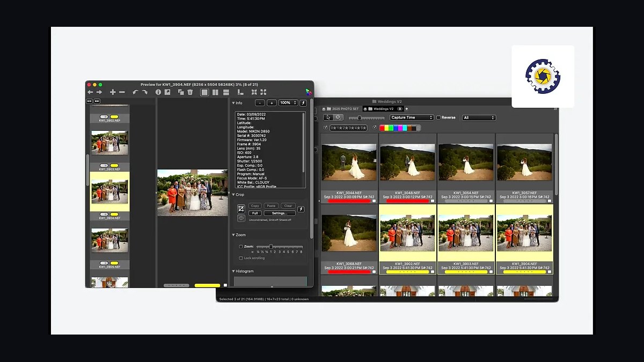This screenshot has height=362, width=644.
Task: Collapse the Crop panel section
Action: (233, 195)
